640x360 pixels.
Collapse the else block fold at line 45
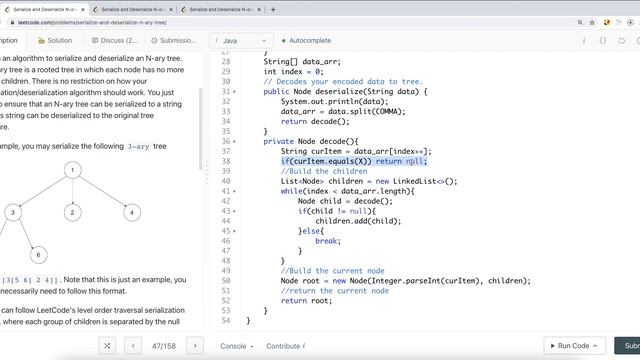pyautogui.click(x=234, y=231)
